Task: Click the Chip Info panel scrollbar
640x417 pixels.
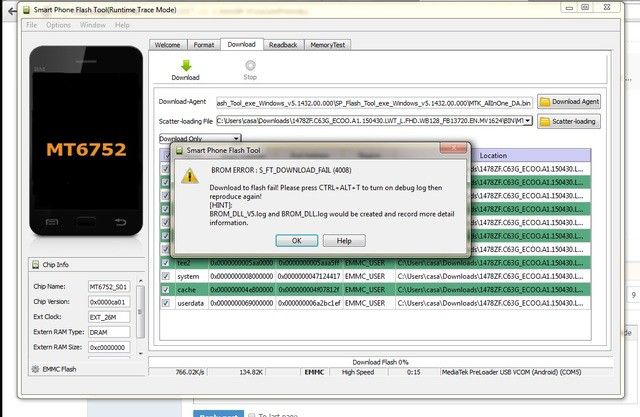Action: tap(140, 312)
